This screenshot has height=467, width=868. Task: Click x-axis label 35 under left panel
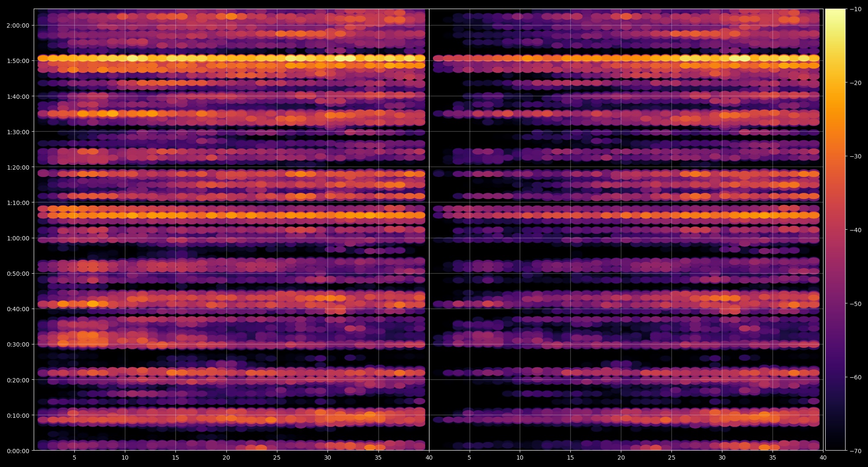coord(378,458)
